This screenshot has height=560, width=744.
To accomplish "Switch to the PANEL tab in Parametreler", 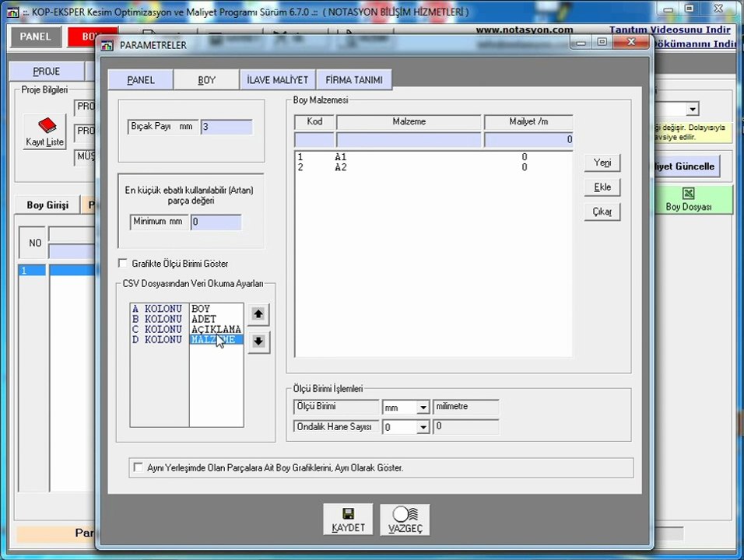I will pos(140,80).
